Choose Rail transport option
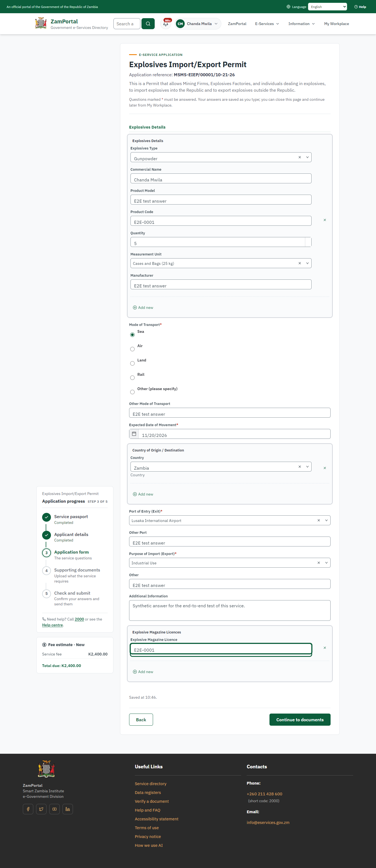Image resolution: width=376 pixels, height=868 pixels. click(x=132, y=378)
